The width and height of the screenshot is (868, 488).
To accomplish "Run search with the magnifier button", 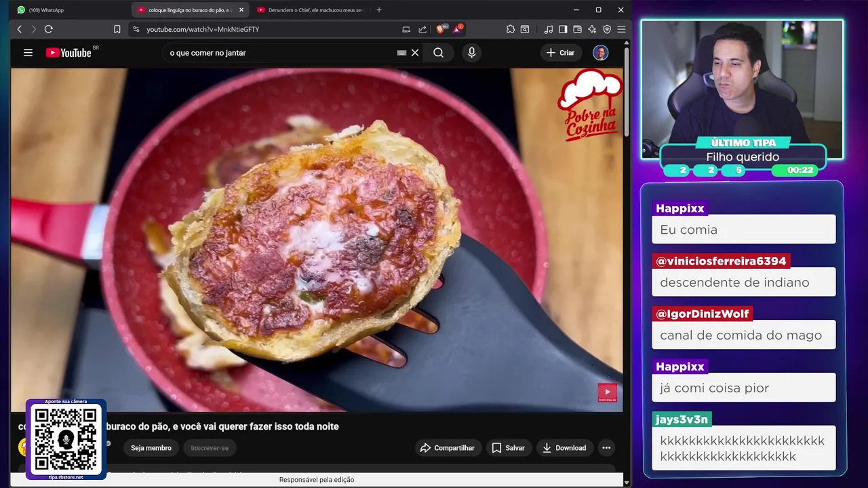I will point(438,52).
